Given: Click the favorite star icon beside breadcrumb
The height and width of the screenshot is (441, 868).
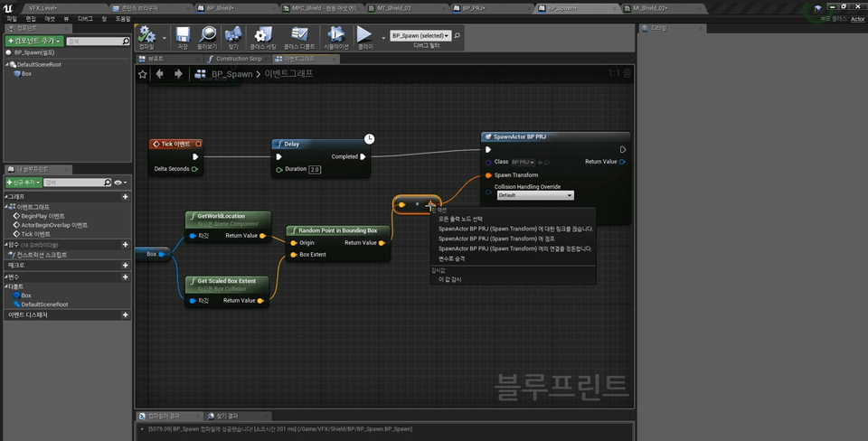Looking at the screenshot, I should point(143,74).
